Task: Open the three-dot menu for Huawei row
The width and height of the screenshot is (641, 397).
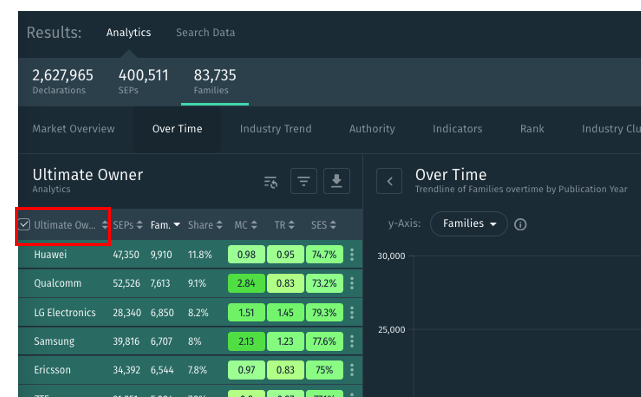Action: tap(352, 255)
